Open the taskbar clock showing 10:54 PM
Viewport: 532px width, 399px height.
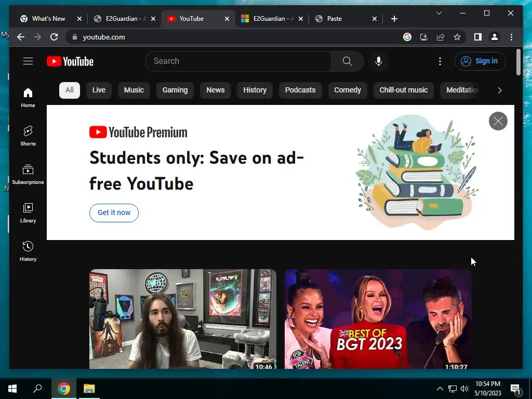click(x=487, y=389)
